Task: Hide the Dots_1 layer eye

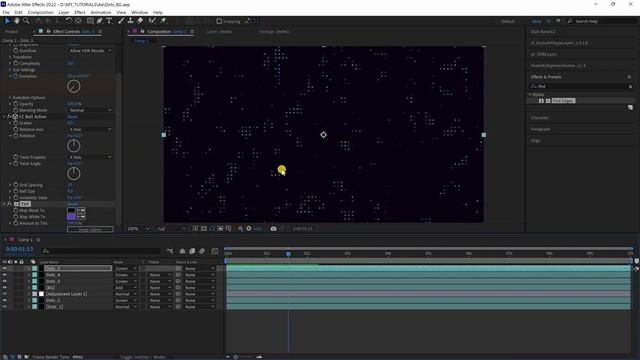Action: [4, 307]
